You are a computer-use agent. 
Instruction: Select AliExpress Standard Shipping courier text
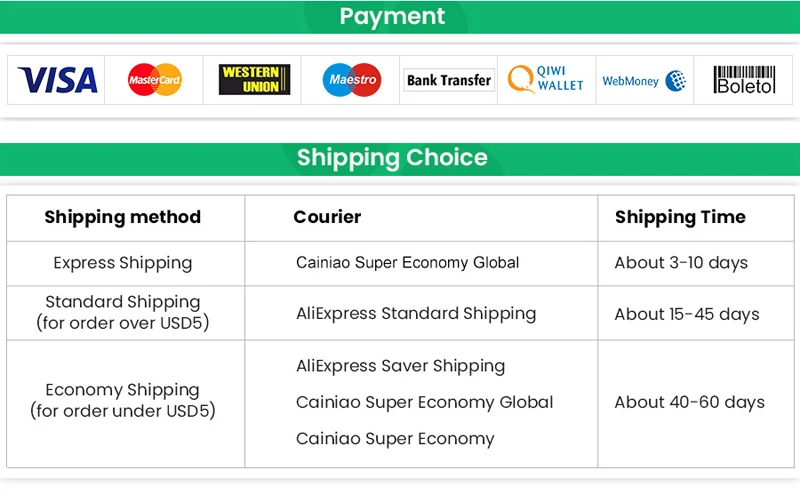416,313
